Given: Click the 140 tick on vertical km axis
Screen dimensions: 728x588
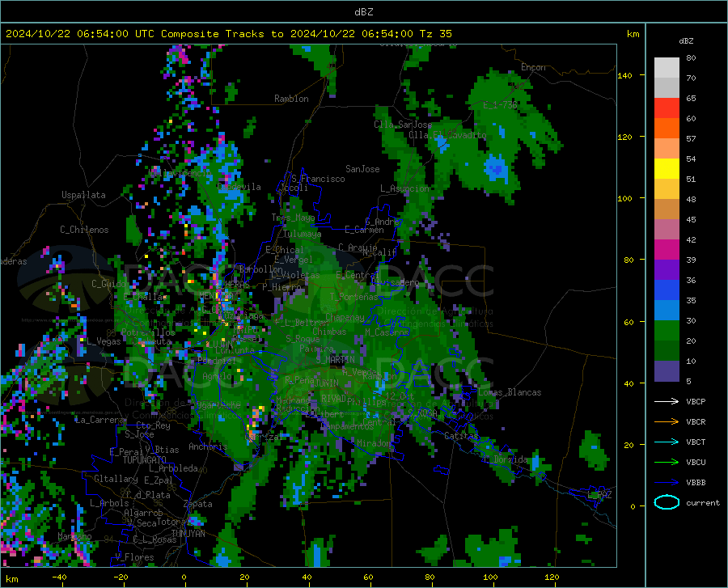Looking at the screenshot, I should click(624, 75).
